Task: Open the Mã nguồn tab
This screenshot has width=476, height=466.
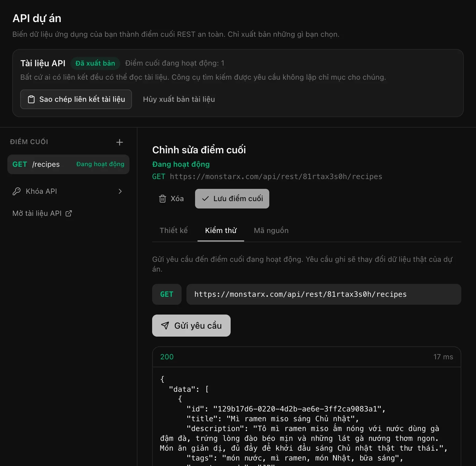Action: [x=271, y=231]
